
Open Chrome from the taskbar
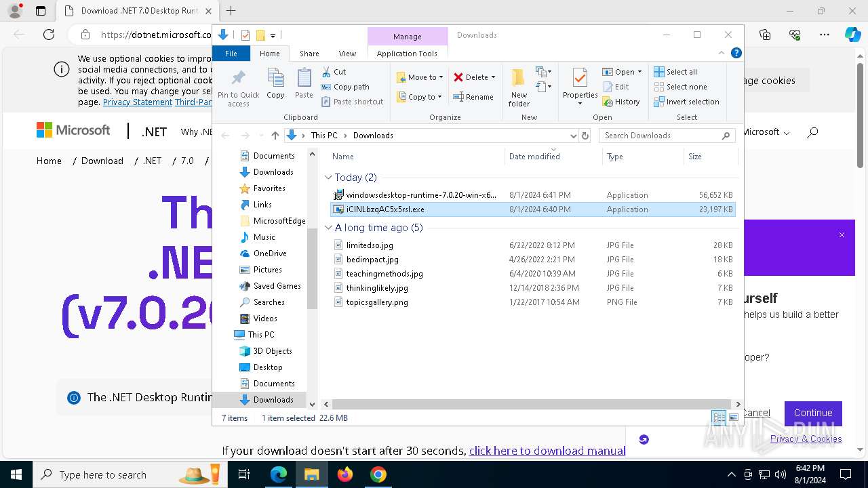378,474
